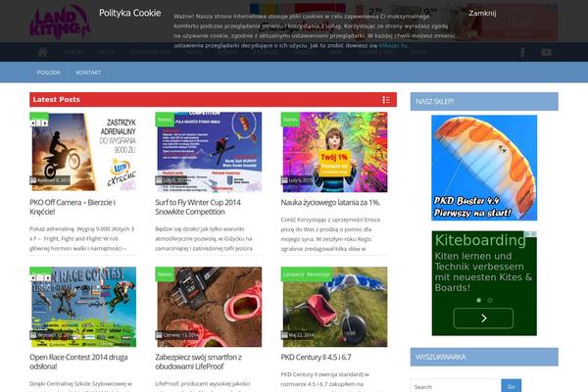The height and width of the screenshot is (392, 588).
Task: Open the KONTAKT menu item
Action: tap(88, 73)
